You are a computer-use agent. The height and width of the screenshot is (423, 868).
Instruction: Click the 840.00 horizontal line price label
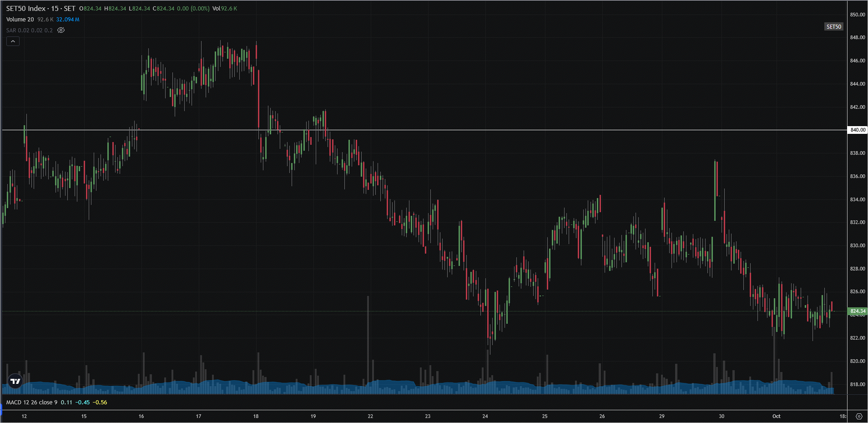pyautogui.click(x=858, y=130)
